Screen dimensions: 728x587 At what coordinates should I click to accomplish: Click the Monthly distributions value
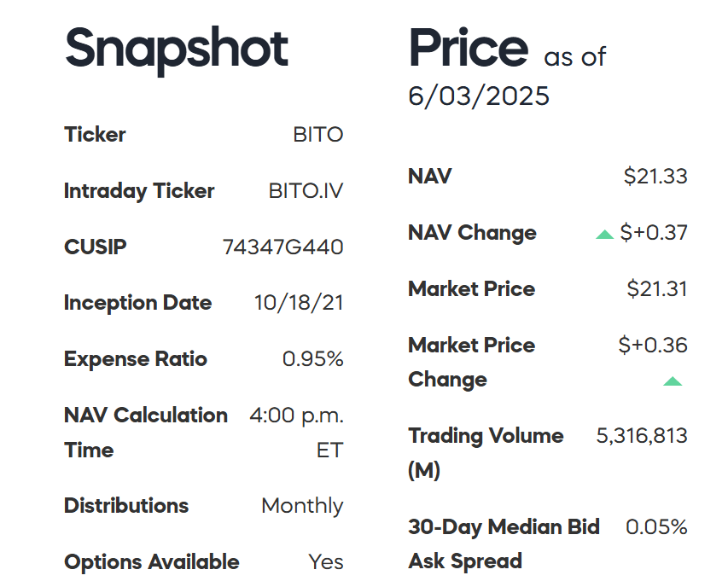tap(302, 506)
